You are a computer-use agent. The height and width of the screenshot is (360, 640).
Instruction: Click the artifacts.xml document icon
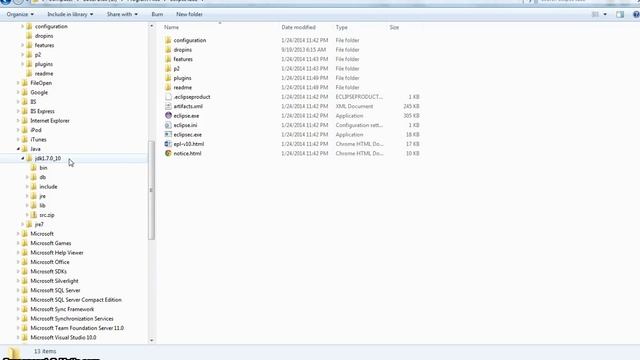point(168,106)
